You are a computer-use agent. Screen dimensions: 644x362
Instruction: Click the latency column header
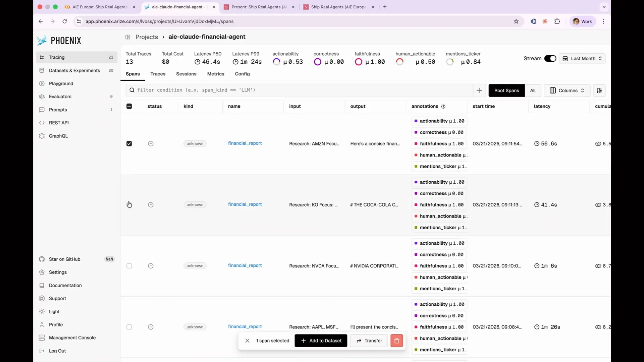point(542,106)
